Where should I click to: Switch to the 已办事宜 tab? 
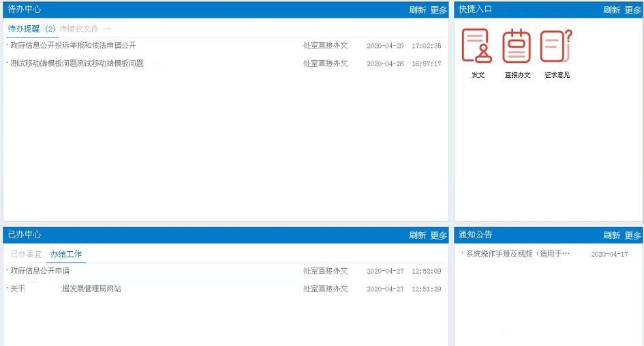(26, 255)
